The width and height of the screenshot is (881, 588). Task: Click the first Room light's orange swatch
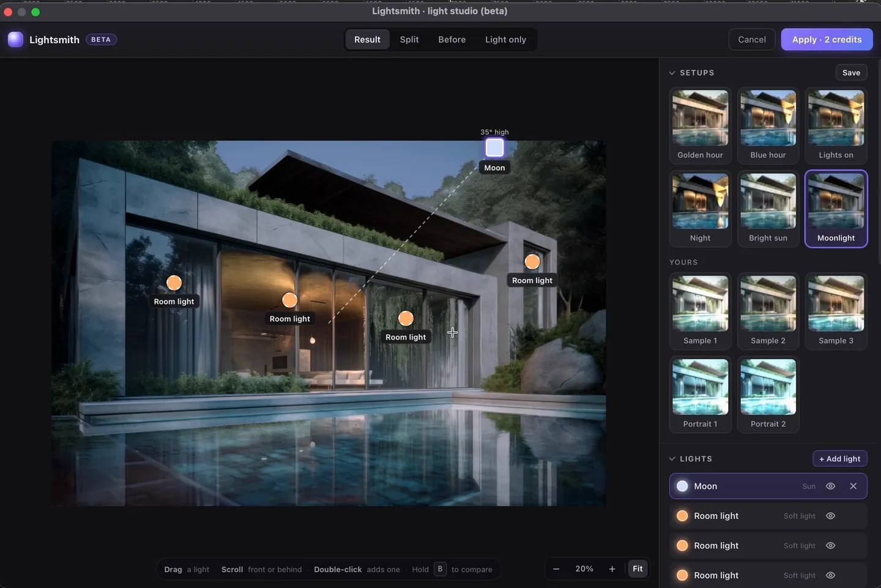tap(682, 516)
